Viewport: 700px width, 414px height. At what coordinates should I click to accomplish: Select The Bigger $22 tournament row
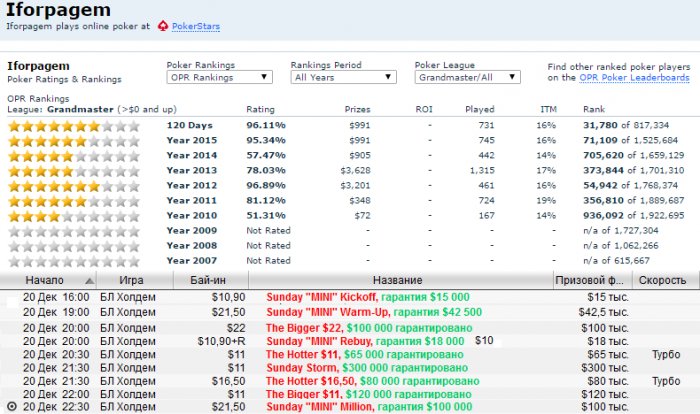369,328
